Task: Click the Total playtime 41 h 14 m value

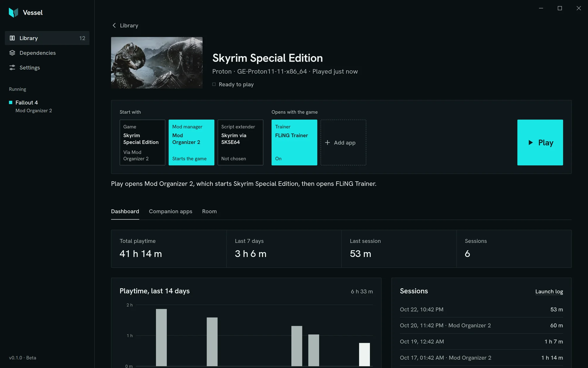Action: pos(141,254)
